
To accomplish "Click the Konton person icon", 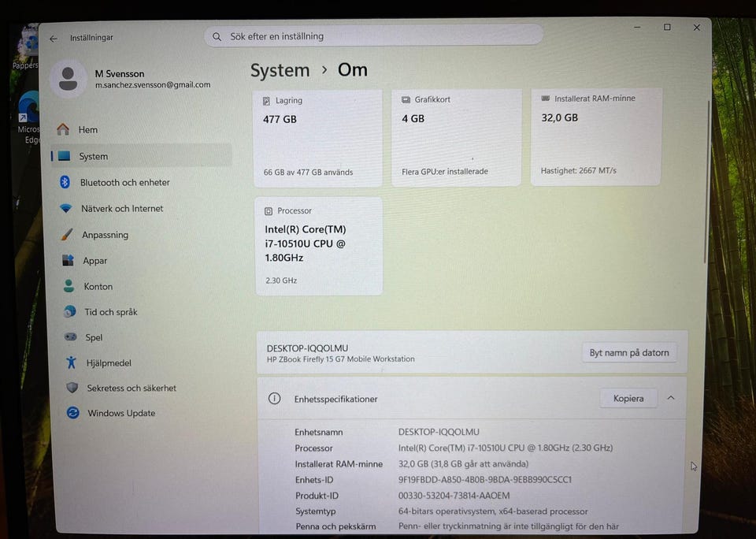I will [69, 286].
